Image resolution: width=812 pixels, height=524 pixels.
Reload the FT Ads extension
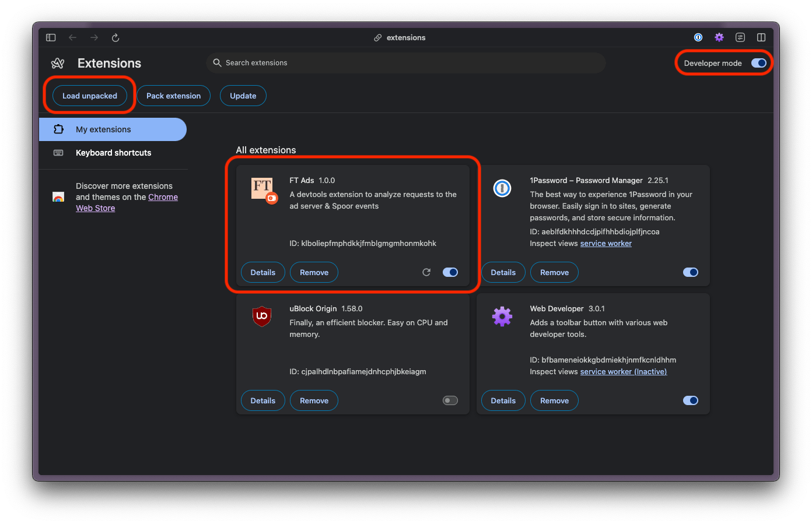pos(426,272)
